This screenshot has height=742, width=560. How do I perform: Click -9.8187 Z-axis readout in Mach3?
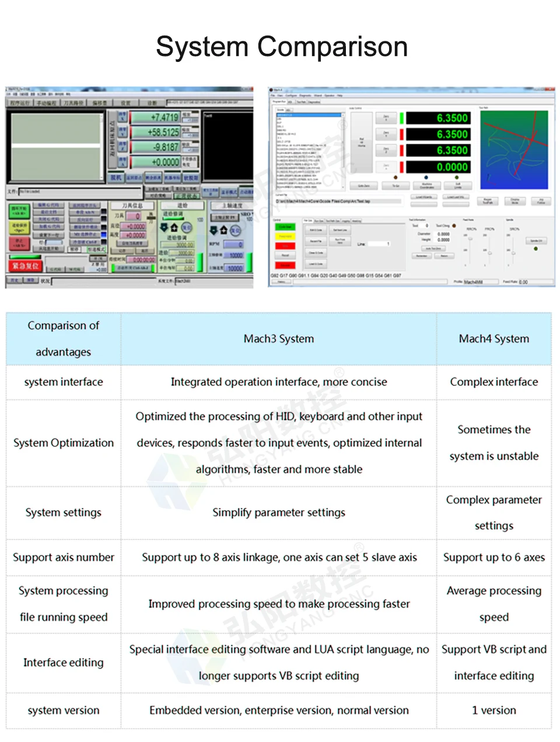click(155, 147)
